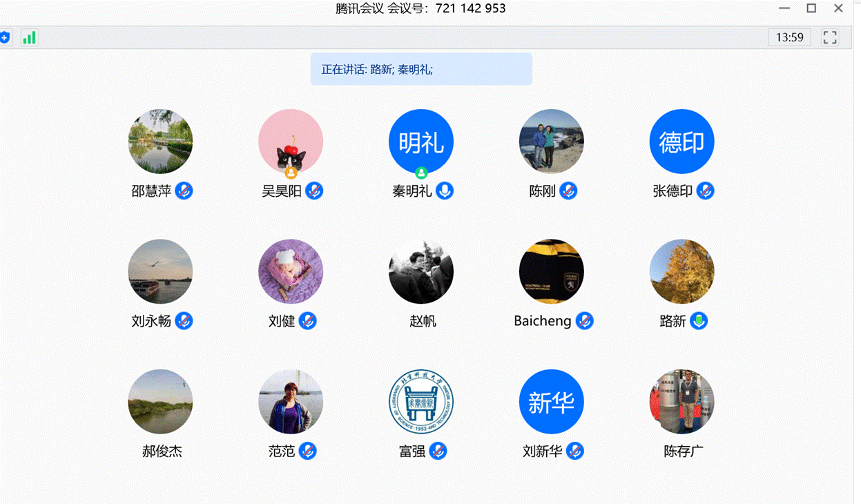Select 刘新华's blue 新华 avatar
The image size is (861, 504).
[551, 402]
